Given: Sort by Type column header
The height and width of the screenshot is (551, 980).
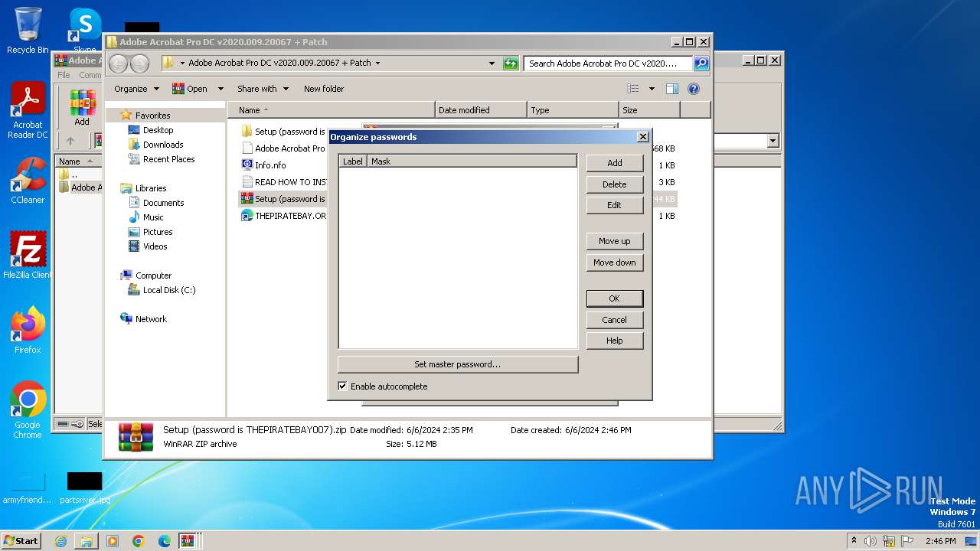Looking at the screenshot, I should click(573, 110).
